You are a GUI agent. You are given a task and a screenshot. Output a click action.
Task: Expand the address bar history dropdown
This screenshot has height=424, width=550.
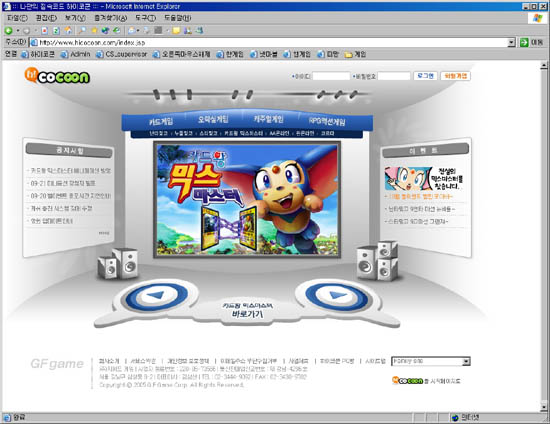tap(511, 42)
